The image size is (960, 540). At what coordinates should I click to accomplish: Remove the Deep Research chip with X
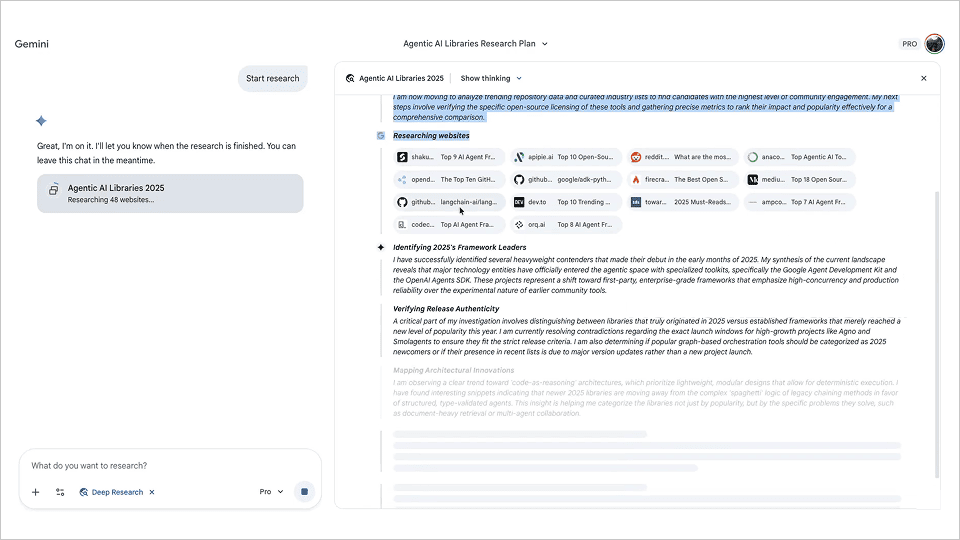(152, 492)
